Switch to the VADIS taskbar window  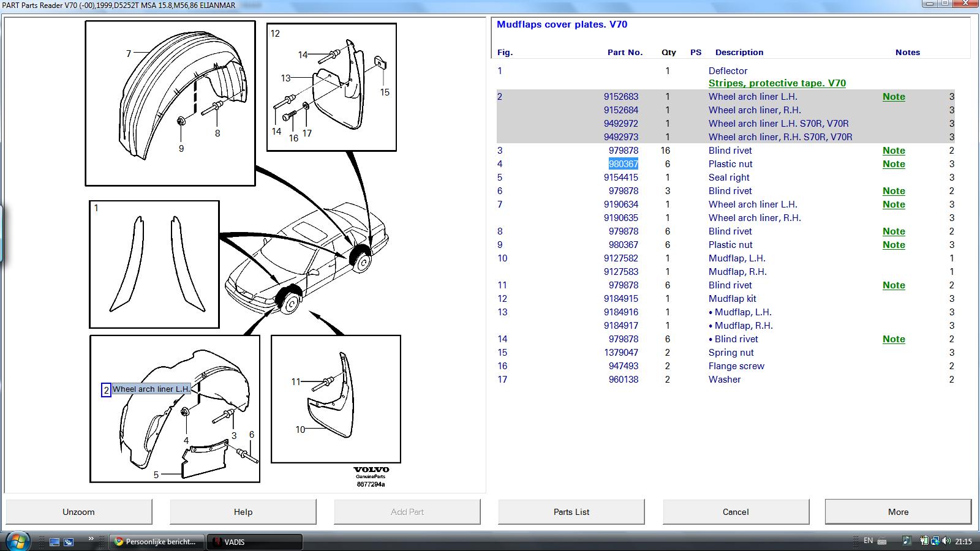click(255, 542)
